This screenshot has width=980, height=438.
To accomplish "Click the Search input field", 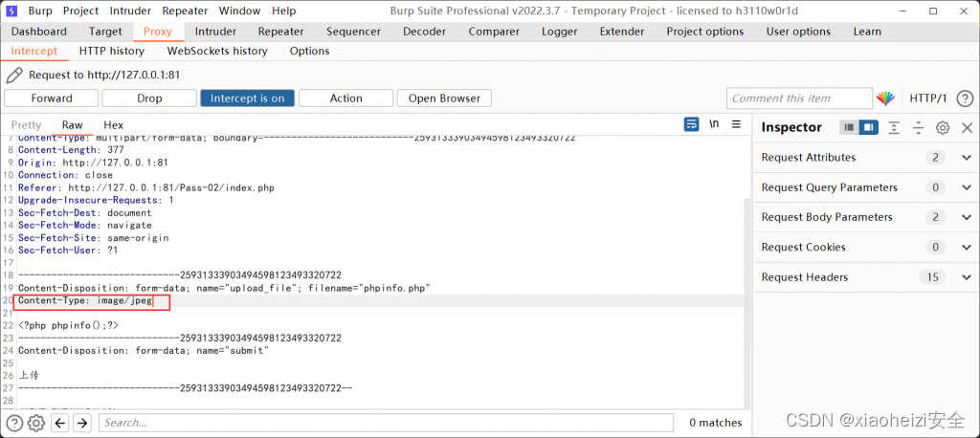I will pyautogui.click(x=386, y=423).
